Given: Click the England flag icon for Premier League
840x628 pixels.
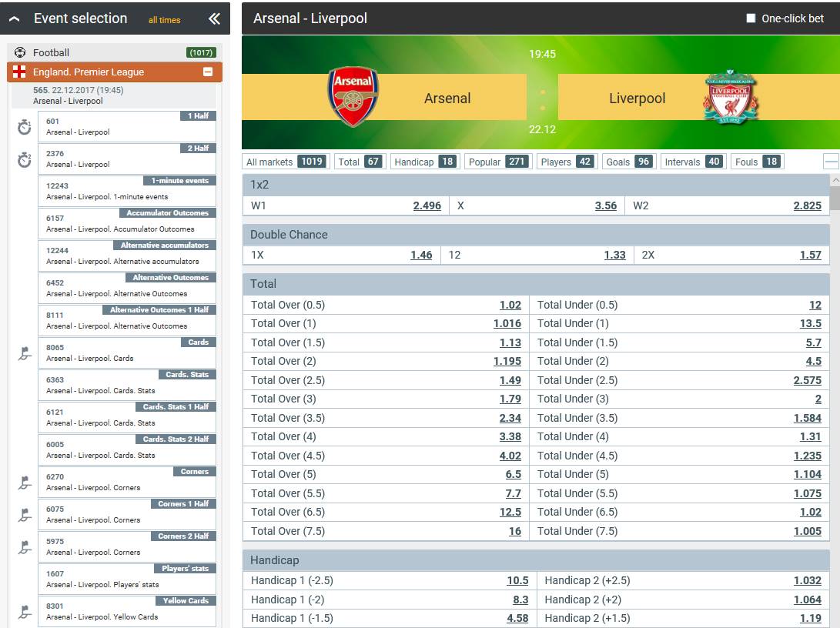Looking at the screenshot, I should click(19, 72).
